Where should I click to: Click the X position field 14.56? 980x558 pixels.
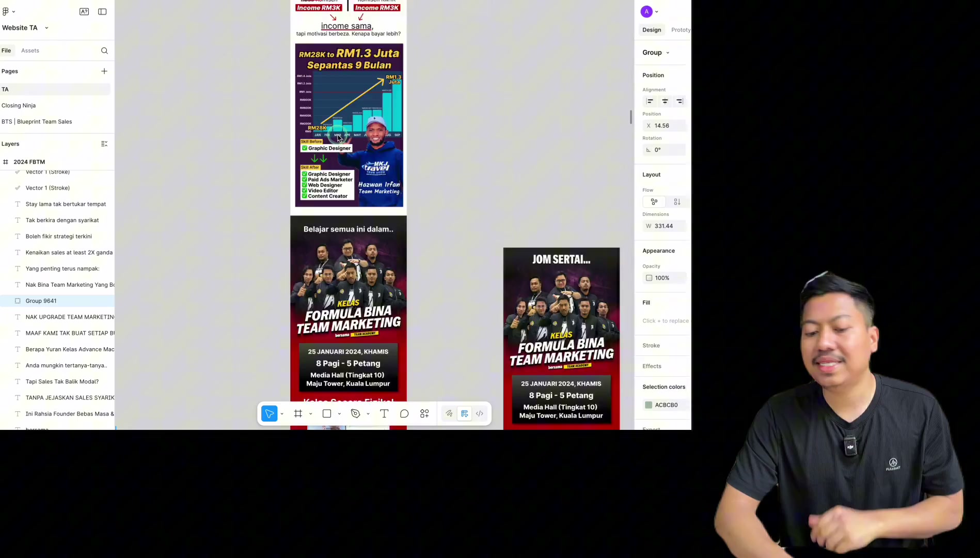(664, 126)
